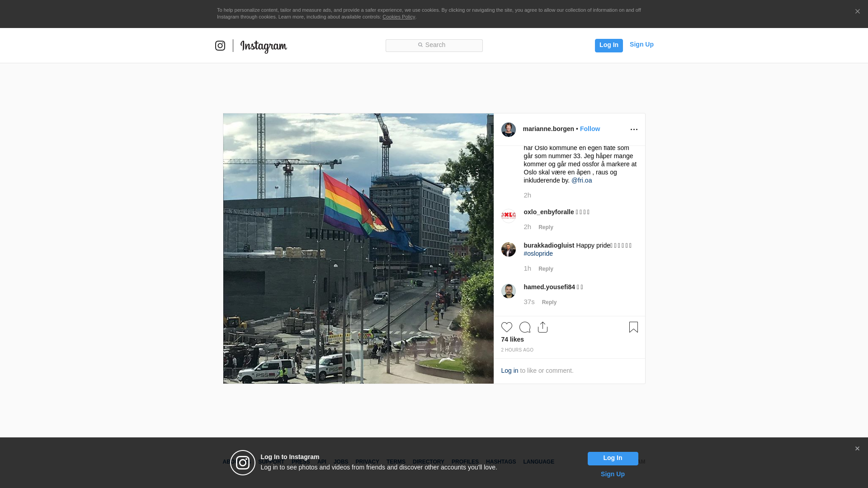Click the Instagram wordmark logo
868x488 pixels.
tap(264, 46)
